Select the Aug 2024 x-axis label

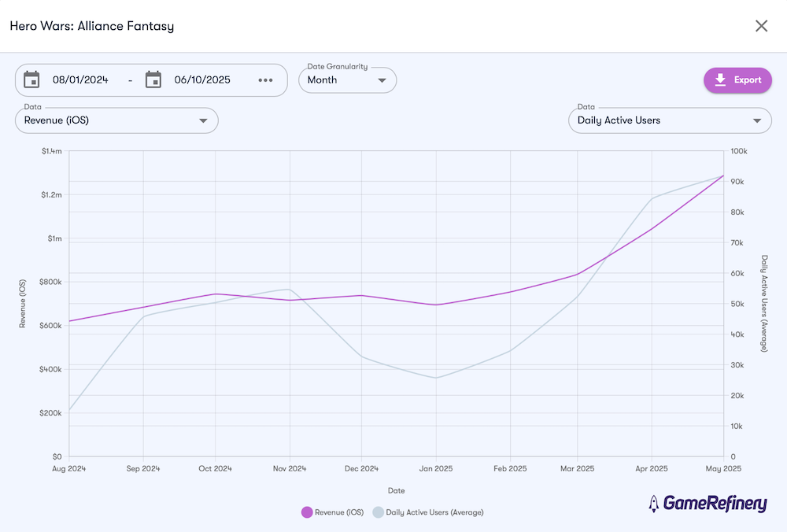pyautogui.click(x=68, y=469)
